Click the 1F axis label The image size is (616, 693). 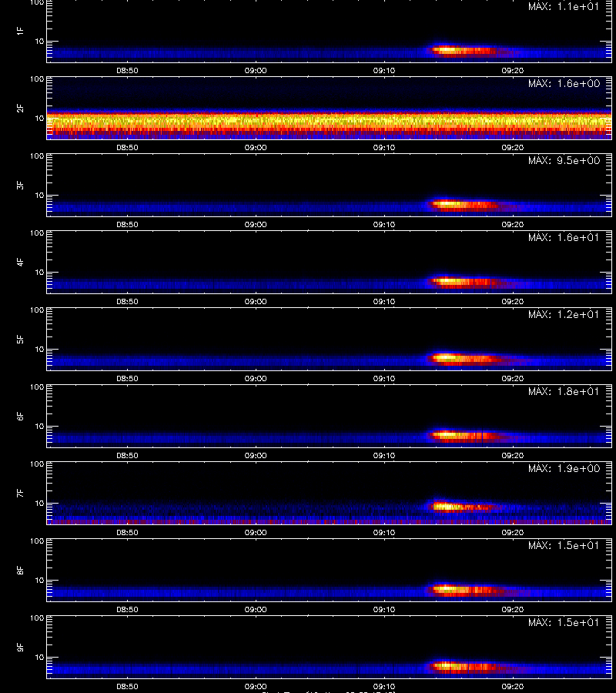click(20, 31)
